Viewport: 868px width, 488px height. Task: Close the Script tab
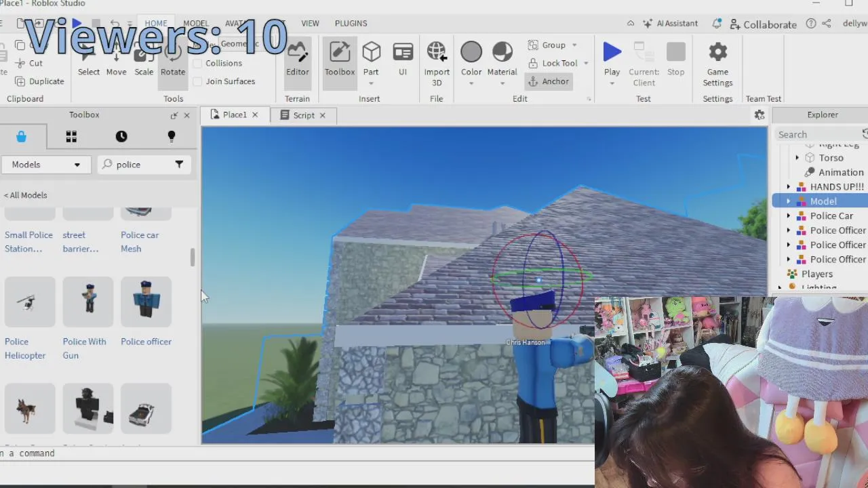(x=322, y=115)
